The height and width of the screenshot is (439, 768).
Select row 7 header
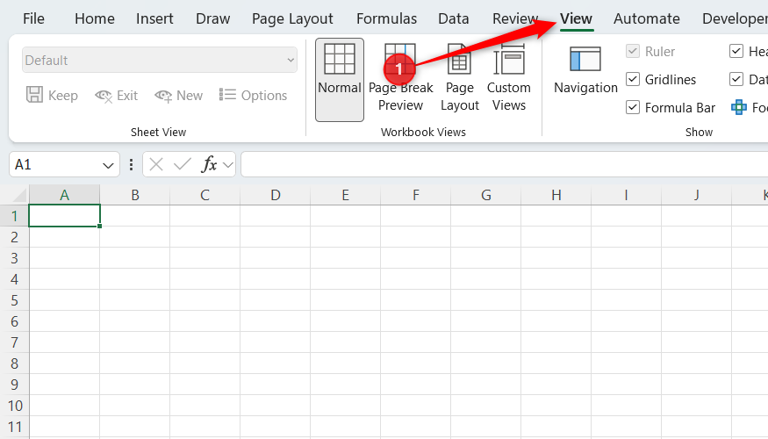(x=14, y=342)
